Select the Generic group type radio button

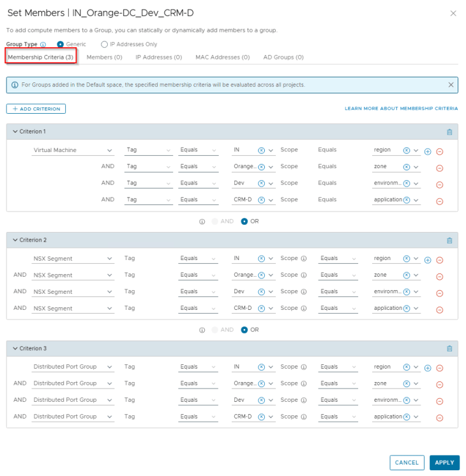tap(61, 45)
